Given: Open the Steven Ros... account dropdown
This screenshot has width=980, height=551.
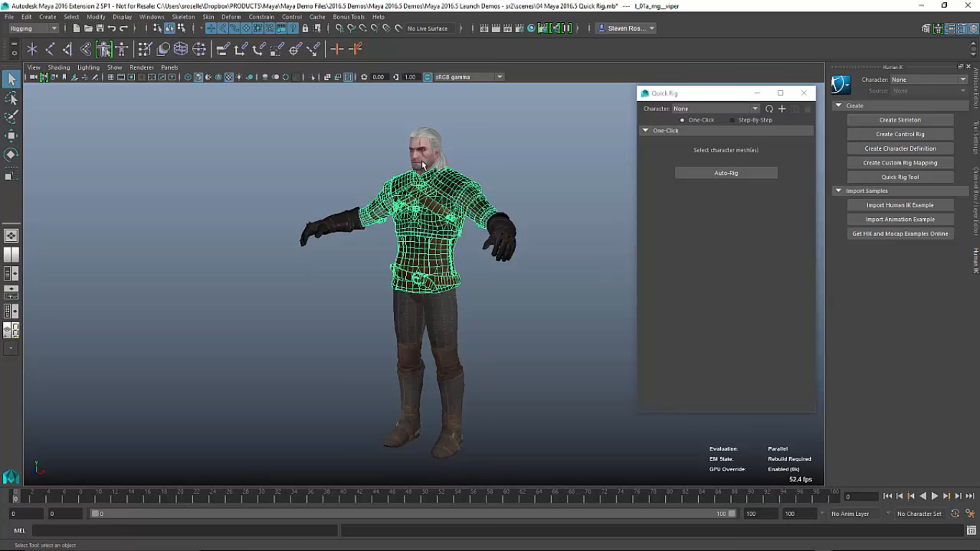Looking at the screenshot, I should (626, 28).
